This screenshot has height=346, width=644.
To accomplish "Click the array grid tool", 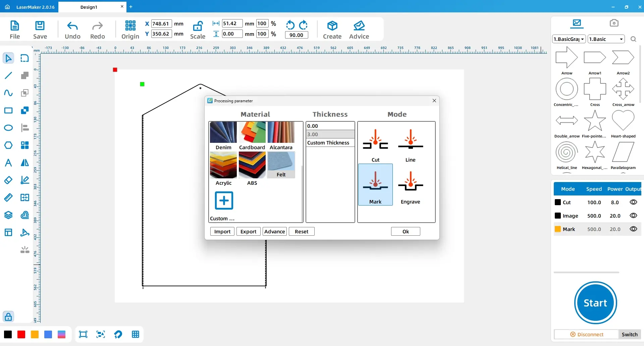I will pyautogui.click(x=25, y=145).
